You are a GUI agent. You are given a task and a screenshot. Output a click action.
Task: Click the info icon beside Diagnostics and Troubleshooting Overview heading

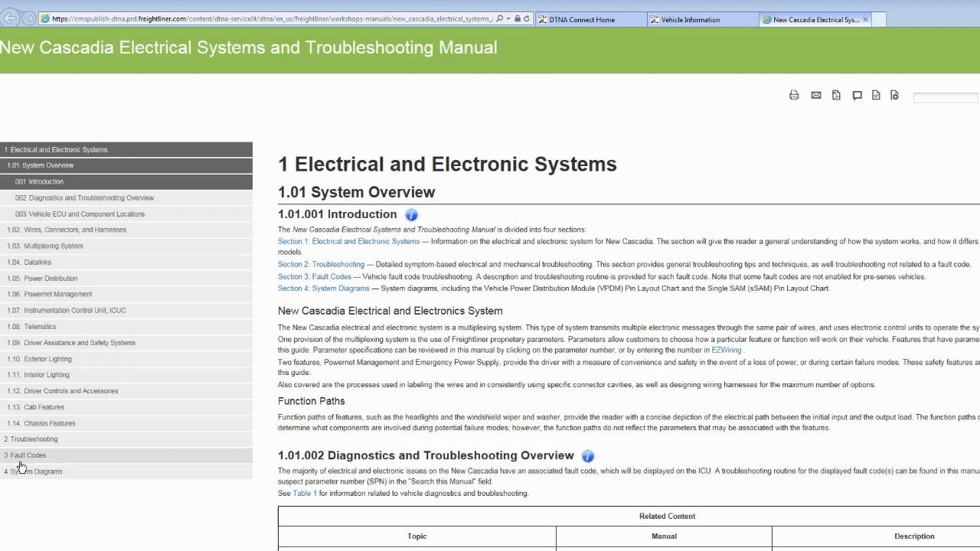588,456
